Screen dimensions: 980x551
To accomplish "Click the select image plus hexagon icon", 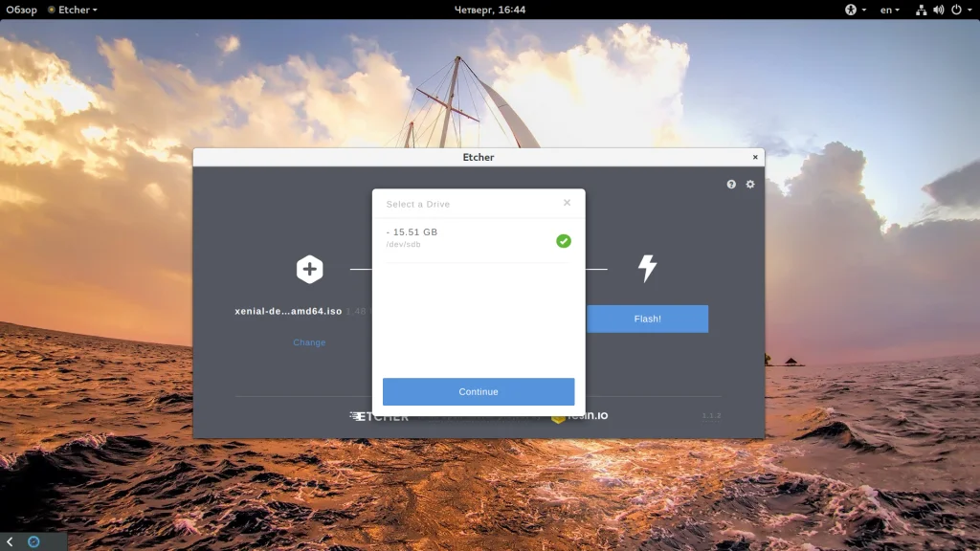I will pos(309,269).
